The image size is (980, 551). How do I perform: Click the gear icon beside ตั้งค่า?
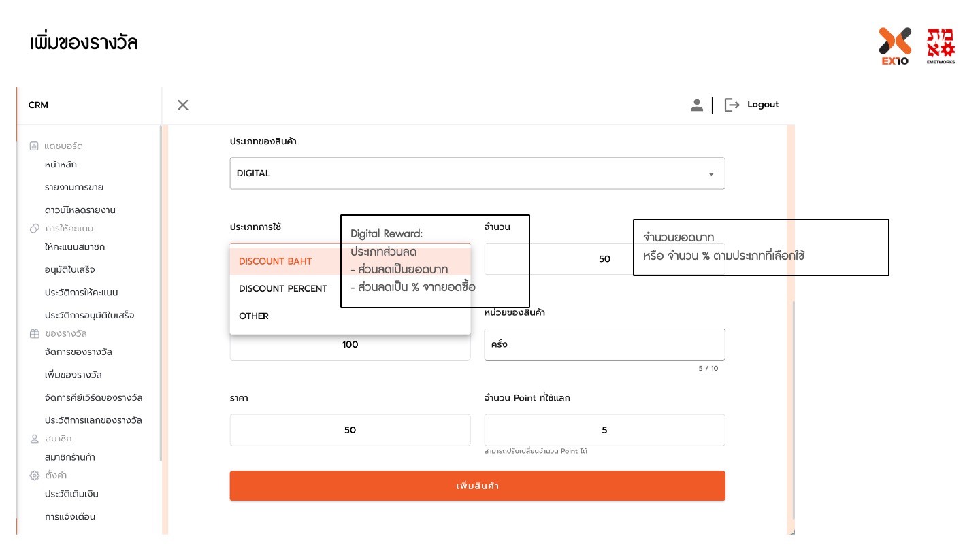[35, 475]
